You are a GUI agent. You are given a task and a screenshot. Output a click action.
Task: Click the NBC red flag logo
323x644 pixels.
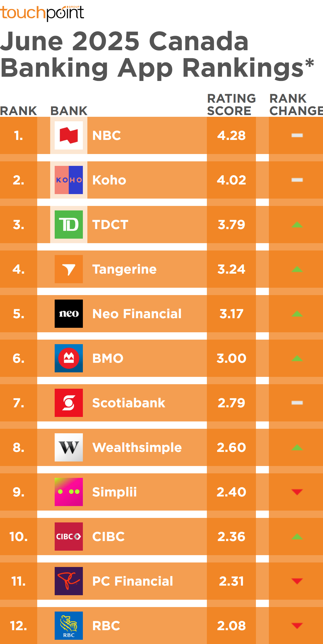tap(69, 135)
